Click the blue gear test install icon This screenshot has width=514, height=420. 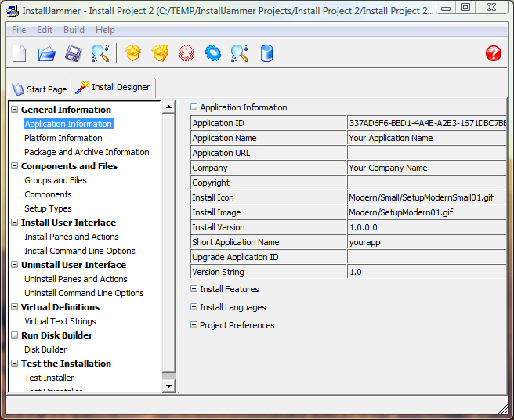pyautogui.click(x=213, y=53)
